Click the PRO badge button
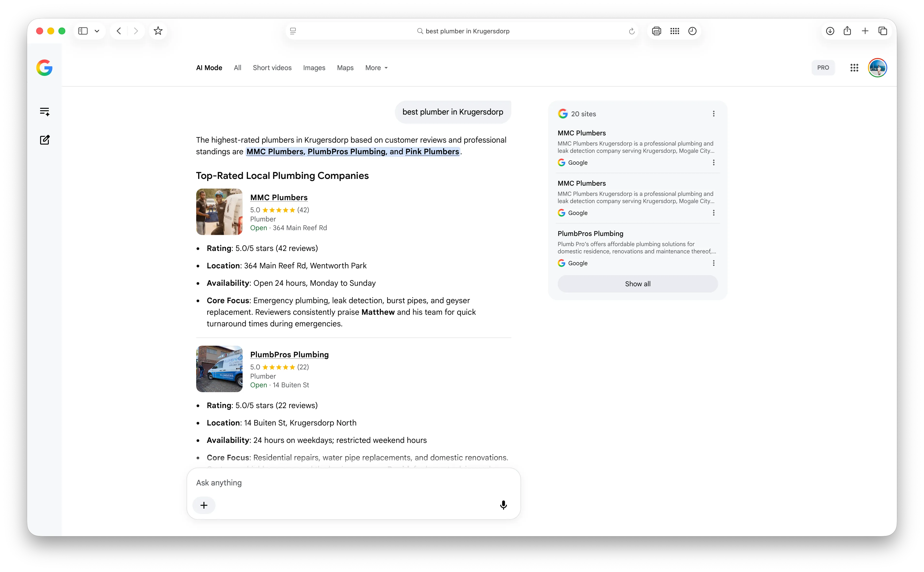 pyautogui.click(x=823, y=68)
